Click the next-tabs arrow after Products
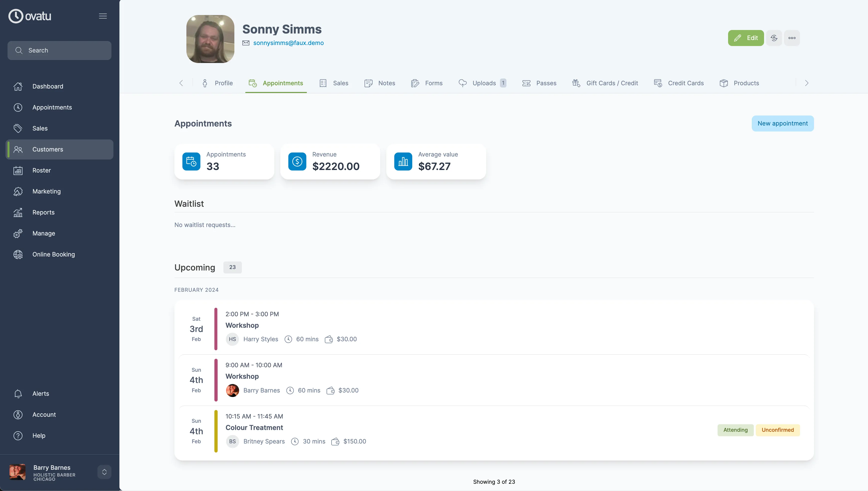This screenshot has height=491, width=868. pos(806,83)
